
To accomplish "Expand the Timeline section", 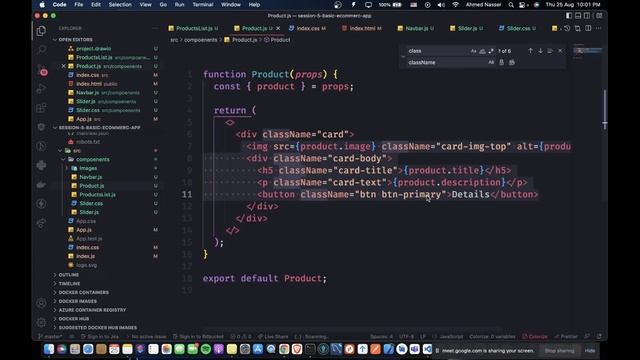I will [69, 284].
